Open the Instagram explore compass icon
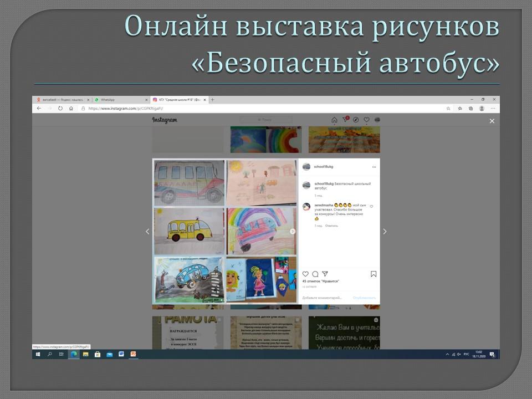This screenshot has height=399, width=532. [356, 120]
